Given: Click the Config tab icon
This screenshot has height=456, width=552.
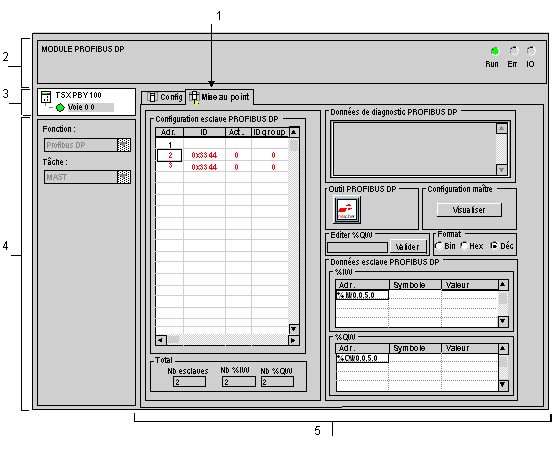Looking at the screenshot, I should [x=152, y=97].
